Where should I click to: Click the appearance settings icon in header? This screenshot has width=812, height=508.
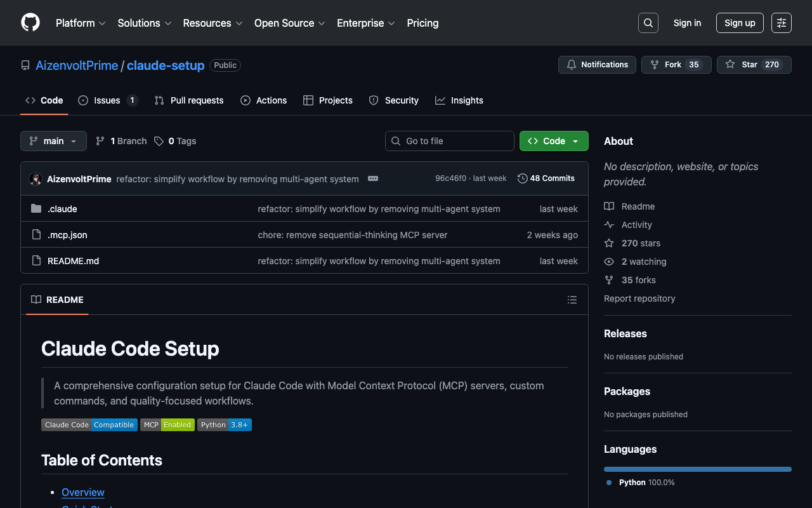click(x=781, y=23)
